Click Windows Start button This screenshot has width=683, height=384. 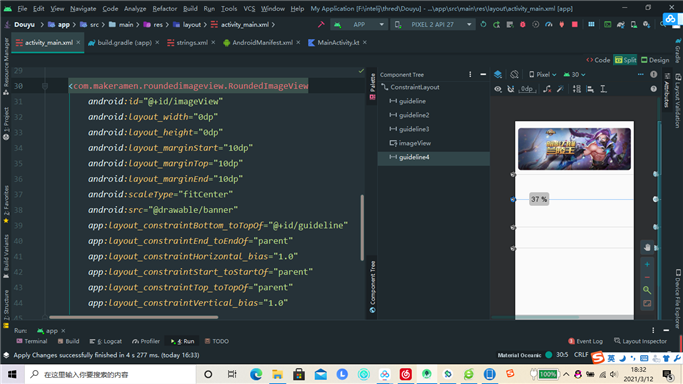point(12,374)
